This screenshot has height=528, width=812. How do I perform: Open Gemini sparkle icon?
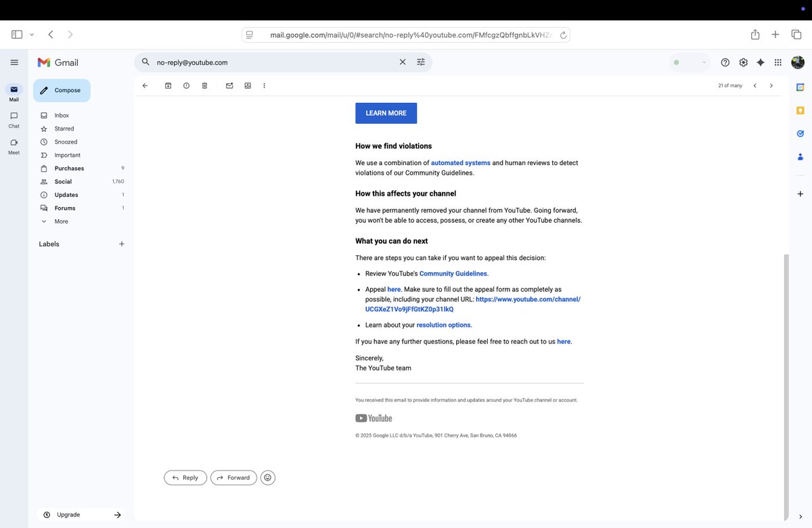pyautogui.click(x=761, y=62)
